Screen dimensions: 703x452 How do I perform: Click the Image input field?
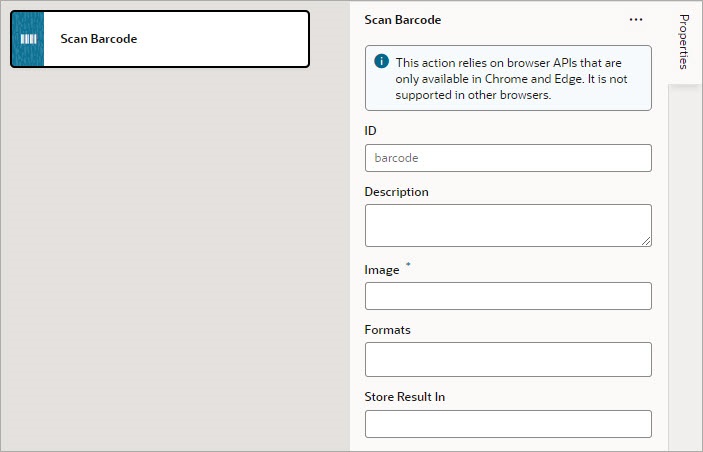click(508, 296)
